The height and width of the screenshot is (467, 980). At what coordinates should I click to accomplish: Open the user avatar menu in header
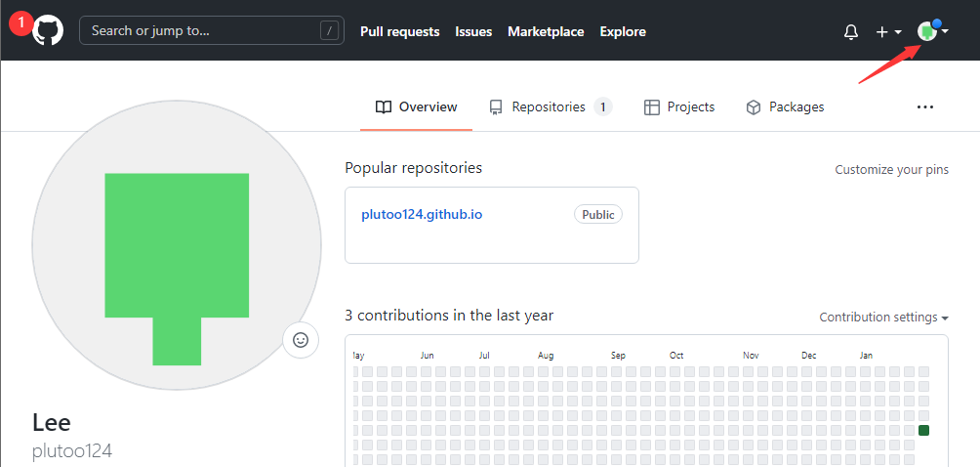[x=933, y=31]
